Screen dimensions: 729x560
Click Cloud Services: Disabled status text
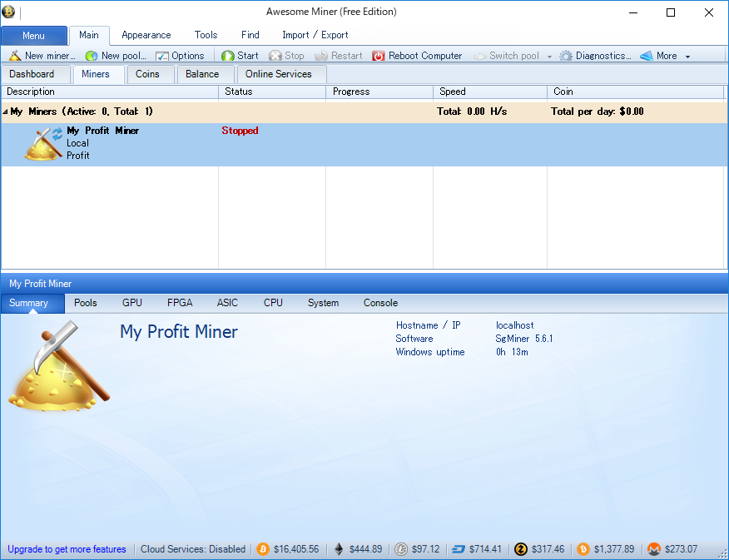(193, 549)
